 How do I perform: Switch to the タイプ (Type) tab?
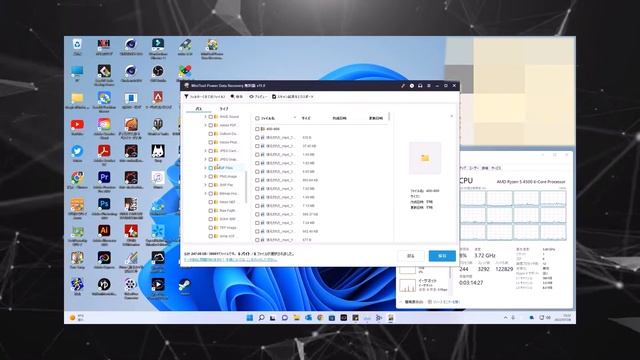(x=224, y=109)
